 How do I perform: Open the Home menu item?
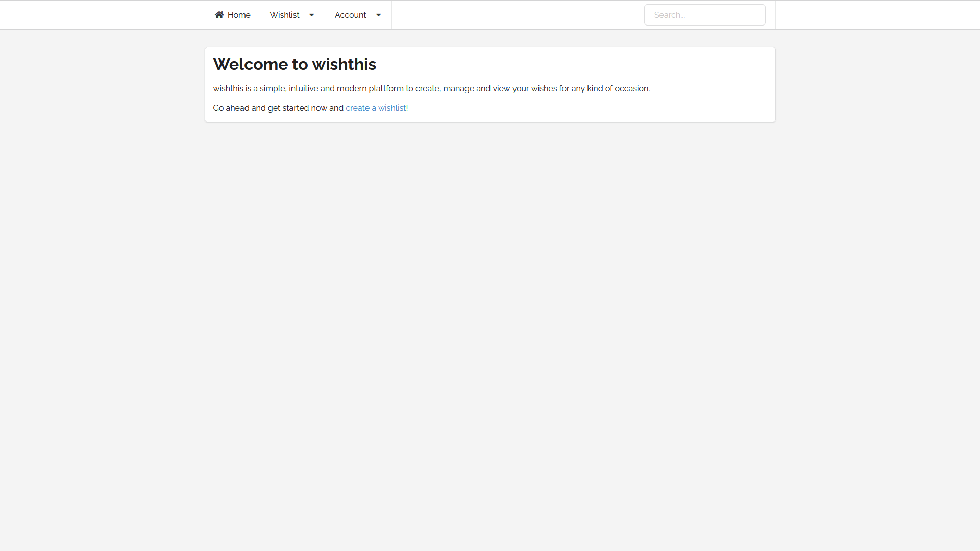[232, 15]
